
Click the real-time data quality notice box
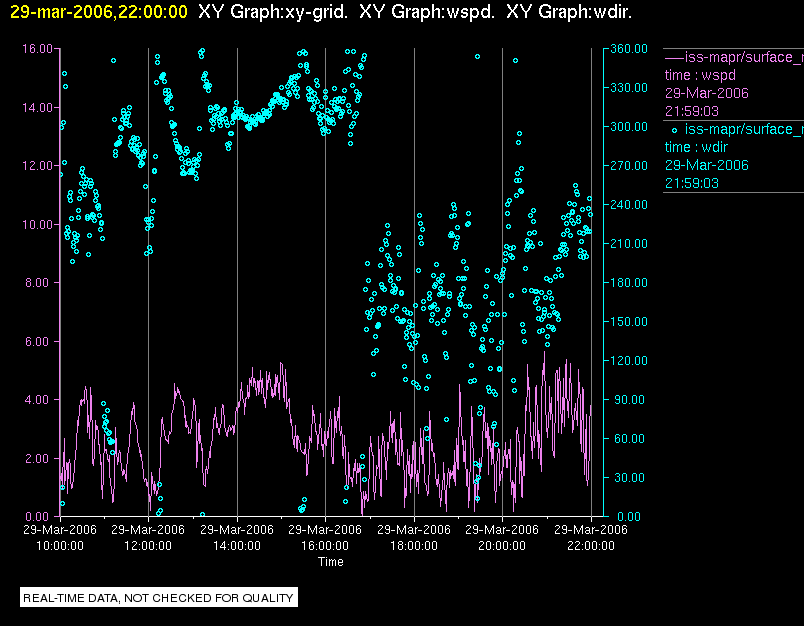pos(159,598)
